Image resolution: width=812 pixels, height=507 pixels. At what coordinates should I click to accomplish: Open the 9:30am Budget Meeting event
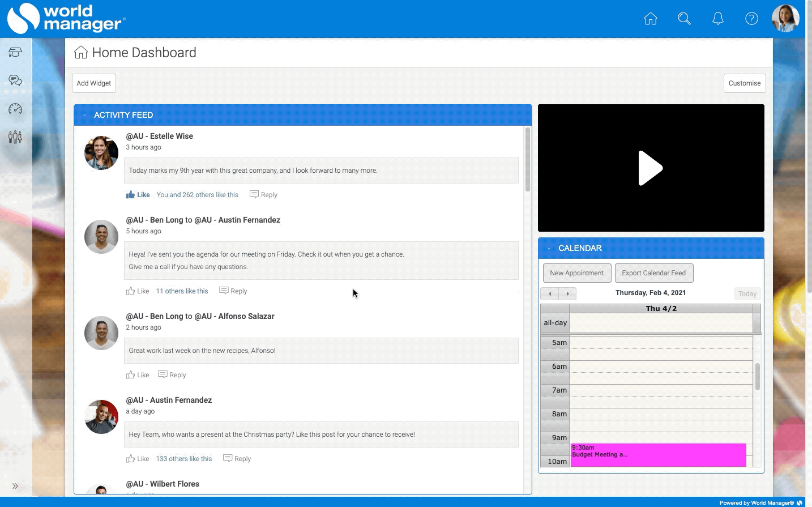point(657,455)
